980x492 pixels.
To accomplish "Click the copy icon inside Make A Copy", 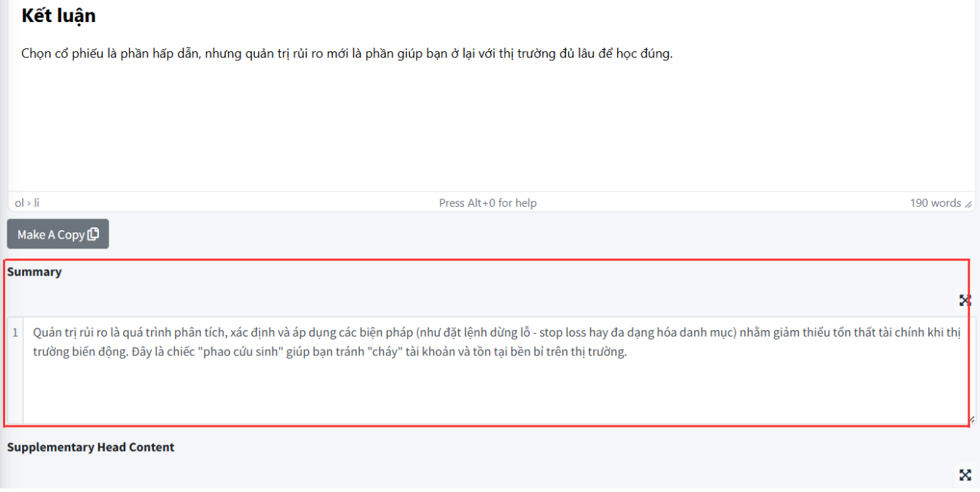I will pyautogui.click(x=93, y=235).
